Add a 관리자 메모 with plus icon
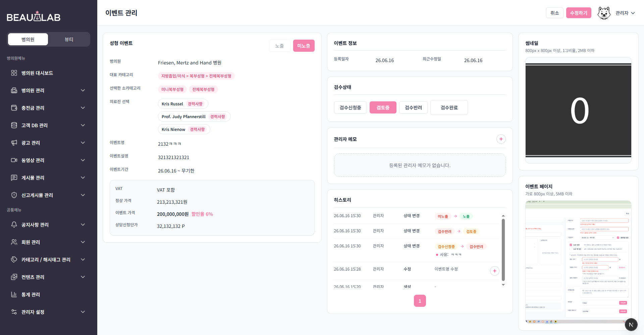The height and width of the screenshot is (335, 644). point(501,139)
